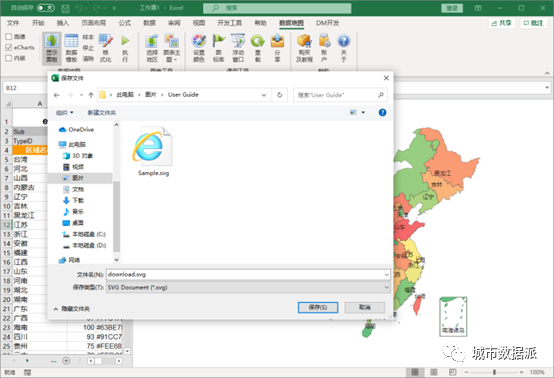This screenshot has height=378, width=554.
Task: Select OneDrive in navigation pane
Action: pos(77,130)
